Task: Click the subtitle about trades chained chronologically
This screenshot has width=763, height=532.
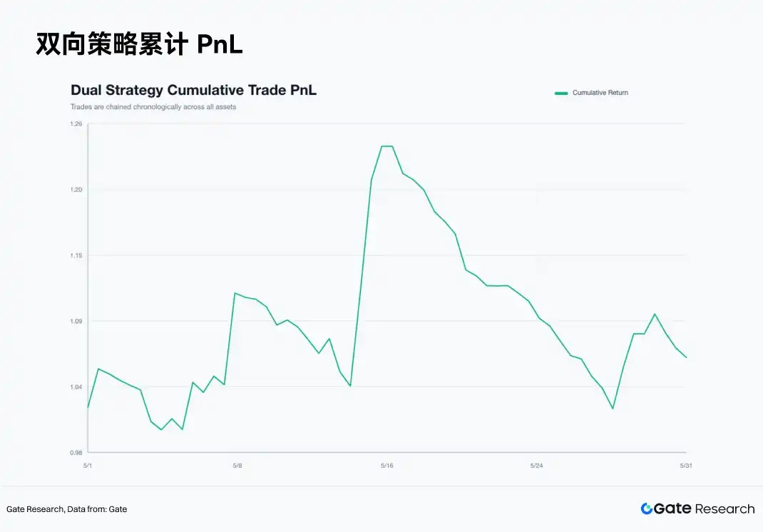Action: pyautogui.click(x=153, y=106)
